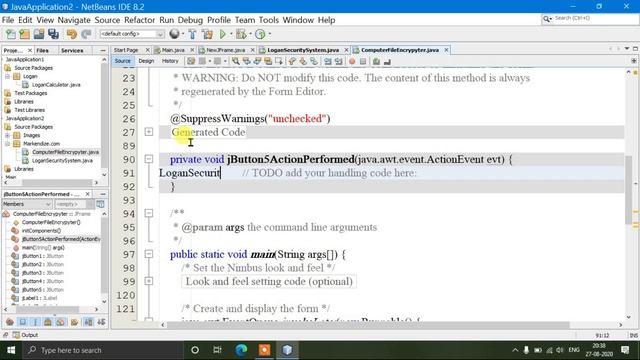
Task: Open the Debug menu
Action: click(190, 20)
